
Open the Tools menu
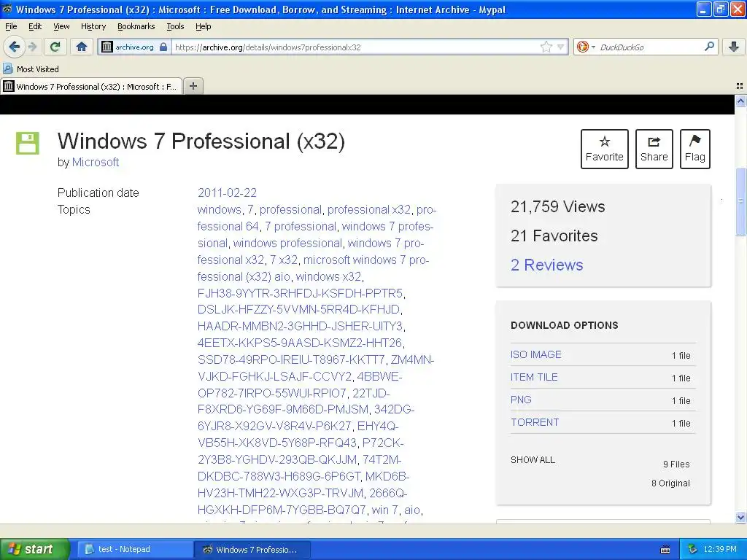175,26
